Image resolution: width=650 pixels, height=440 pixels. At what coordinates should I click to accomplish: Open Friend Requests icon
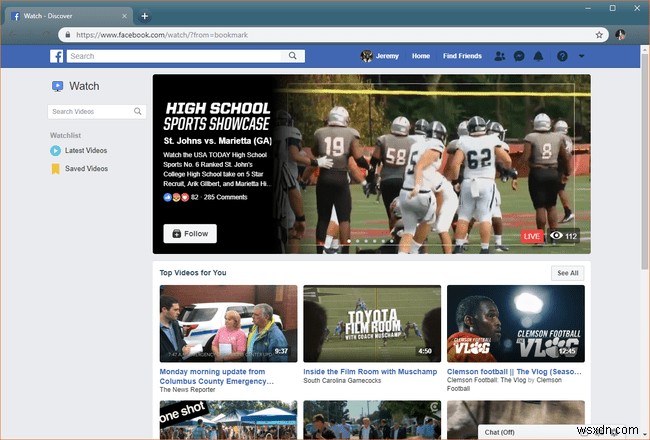tap(500, 56)
